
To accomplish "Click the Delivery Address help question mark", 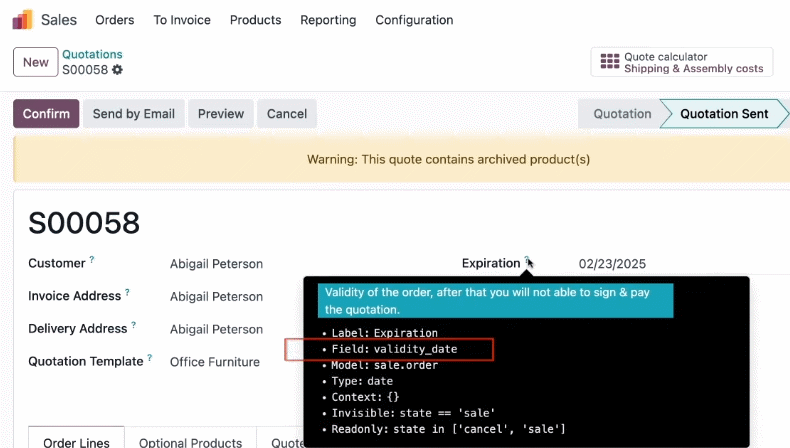I will pyautogui.click(x=134, y=325).
